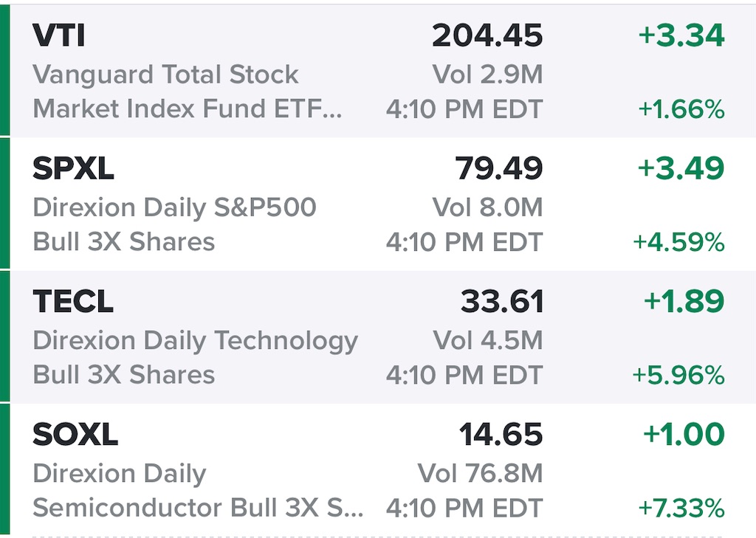Image resolution: width=756 pixels, height=538 pixels.
Task: Click SPXL volume 8.0M text
Action: (487, 207)
